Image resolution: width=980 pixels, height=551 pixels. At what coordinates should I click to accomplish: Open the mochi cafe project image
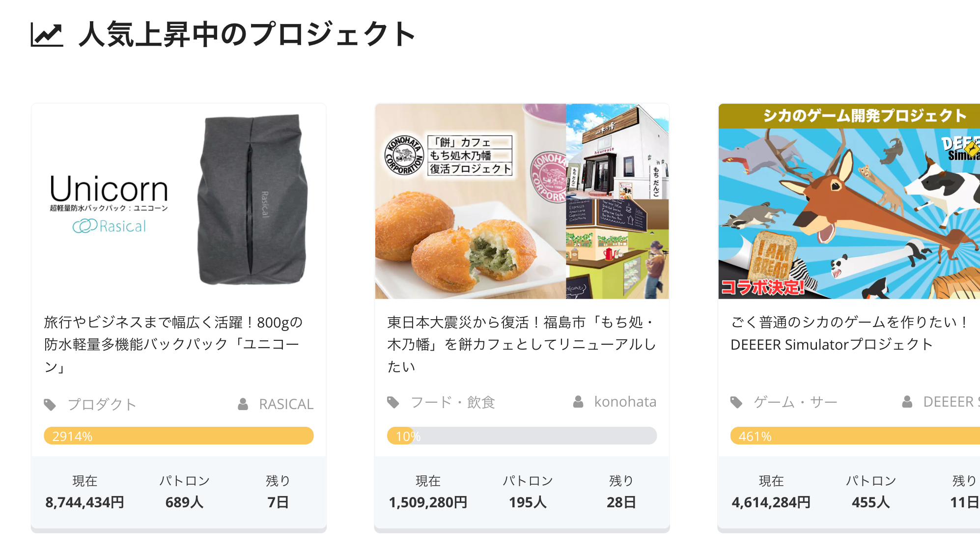pyautogui.click(x=522, y=201)
